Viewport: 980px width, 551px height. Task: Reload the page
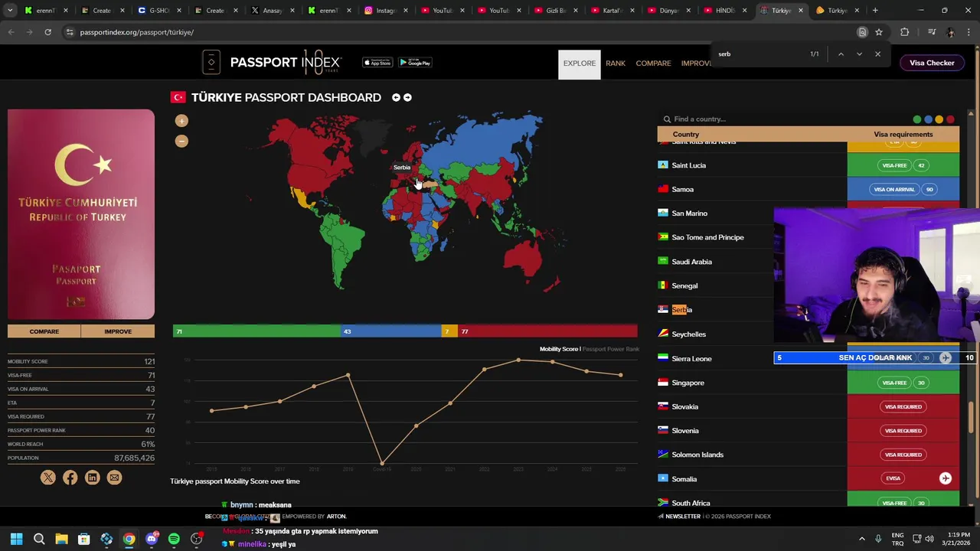point(47,32)
